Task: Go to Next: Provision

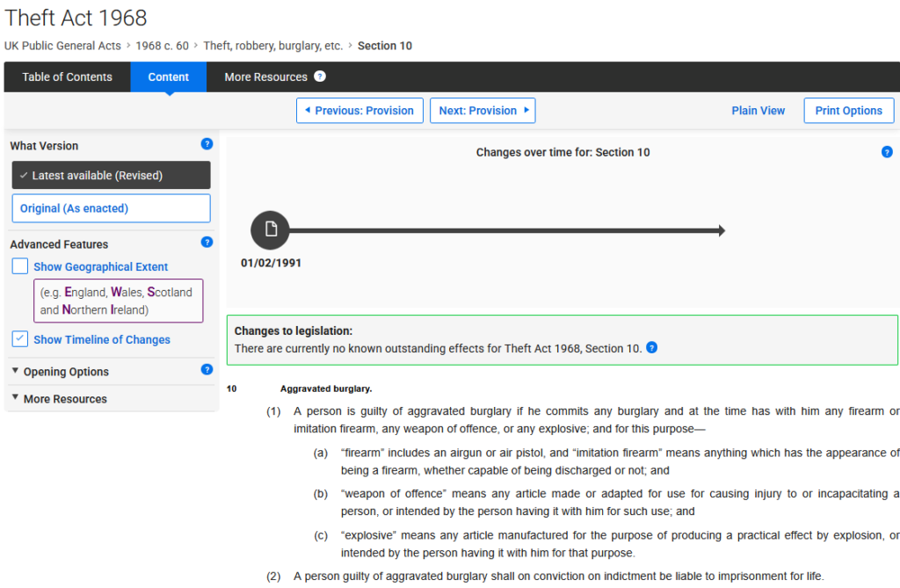Action: [x=482, y=111]
